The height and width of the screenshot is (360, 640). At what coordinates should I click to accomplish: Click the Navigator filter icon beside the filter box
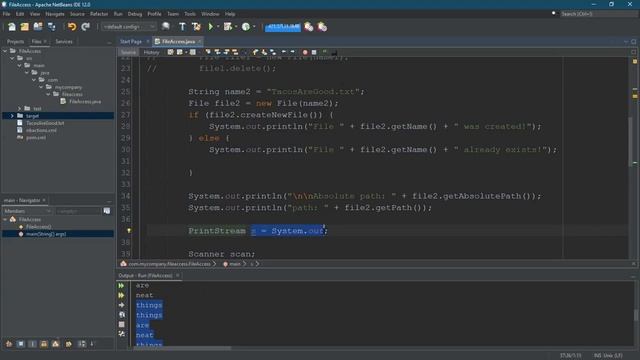107,211
